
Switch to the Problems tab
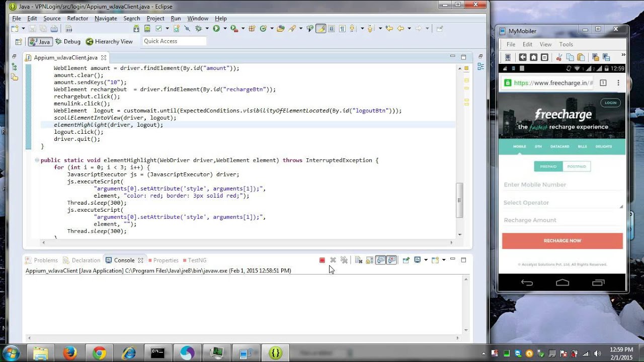pos(41,260)
